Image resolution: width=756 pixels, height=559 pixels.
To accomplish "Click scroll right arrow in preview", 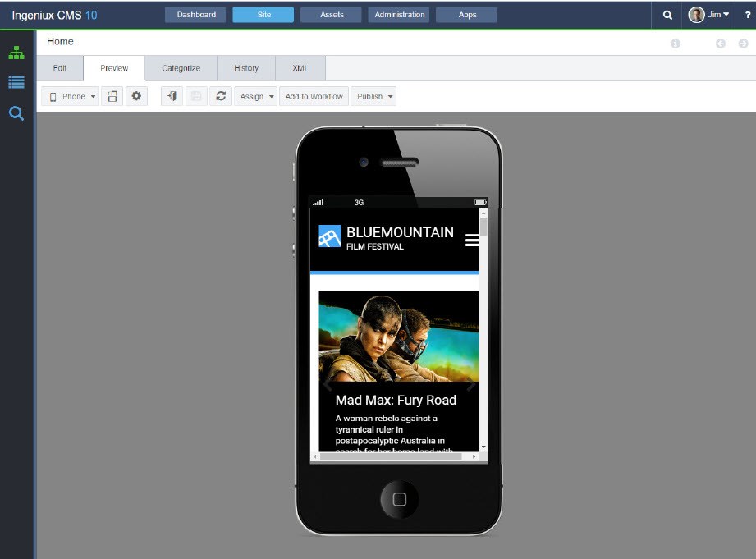I will click(x=474, y=456).
